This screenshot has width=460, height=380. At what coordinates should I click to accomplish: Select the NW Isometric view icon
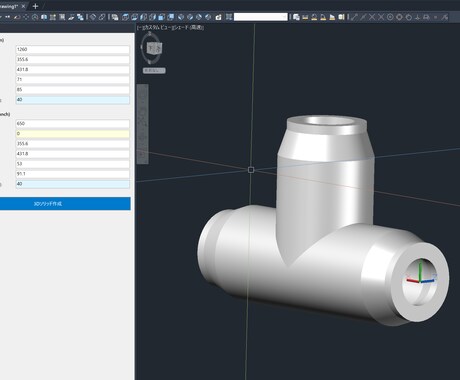coord(208,17)
